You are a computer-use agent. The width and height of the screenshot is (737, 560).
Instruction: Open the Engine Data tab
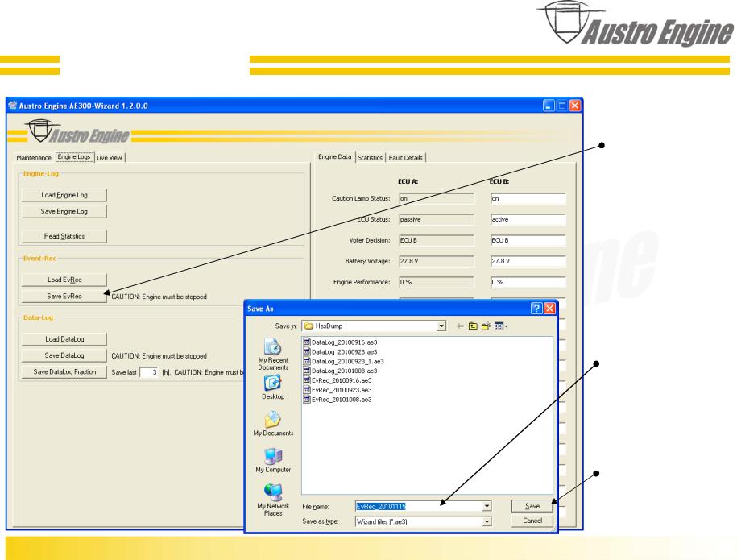[334, 156]
